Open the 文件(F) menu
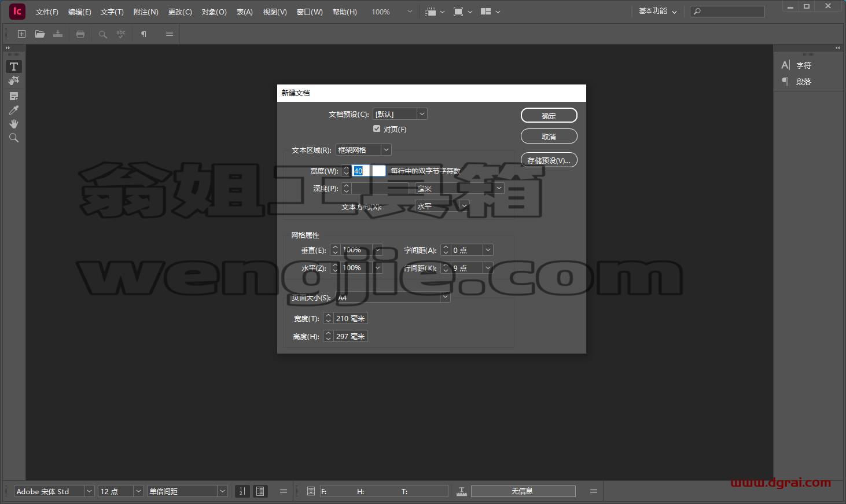 tap(47, 12)
